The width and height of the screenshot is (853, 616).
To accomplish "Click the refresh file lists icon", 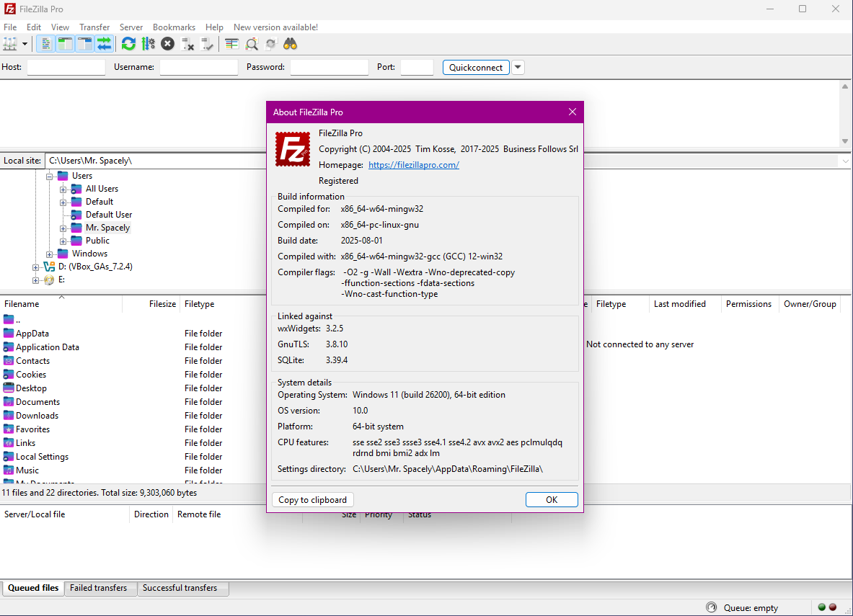I will point(128,44).
